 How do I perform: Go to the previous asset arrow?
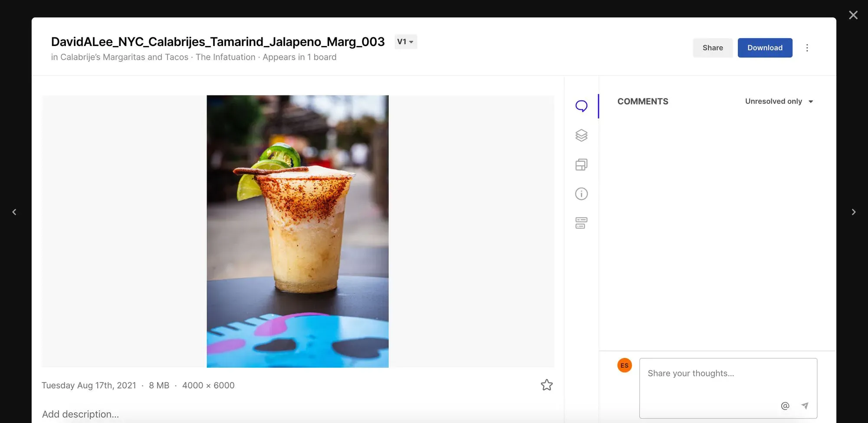click(x=14, y=212)
